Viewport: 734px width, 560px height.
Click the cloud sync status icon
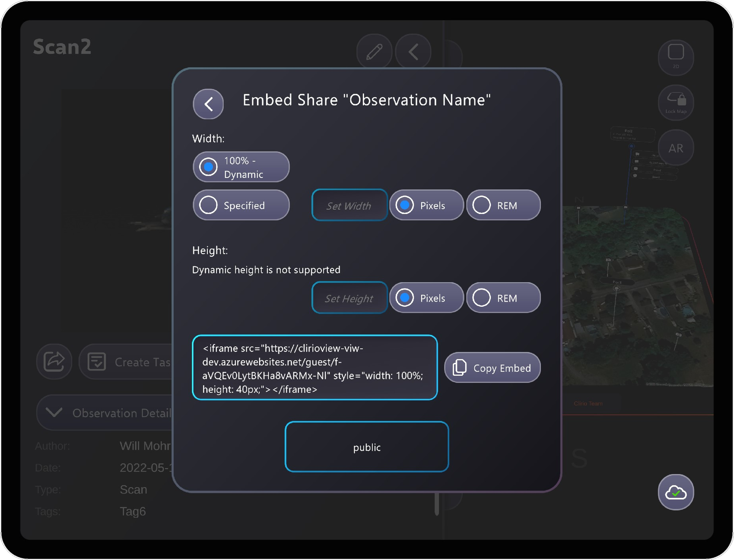676,492
